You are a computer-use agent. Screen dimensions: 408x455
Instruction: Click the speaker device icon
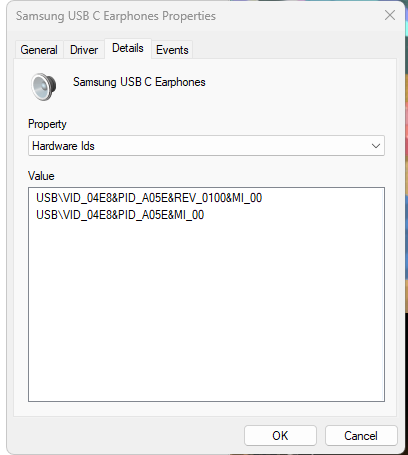pos(44,87)
